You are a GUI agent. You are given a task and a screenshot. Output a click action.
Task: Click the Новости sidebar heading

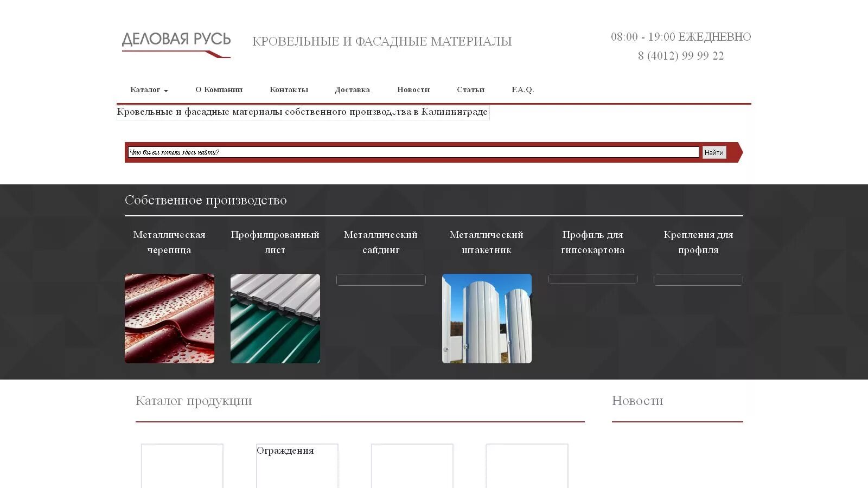tap(637, 401)
